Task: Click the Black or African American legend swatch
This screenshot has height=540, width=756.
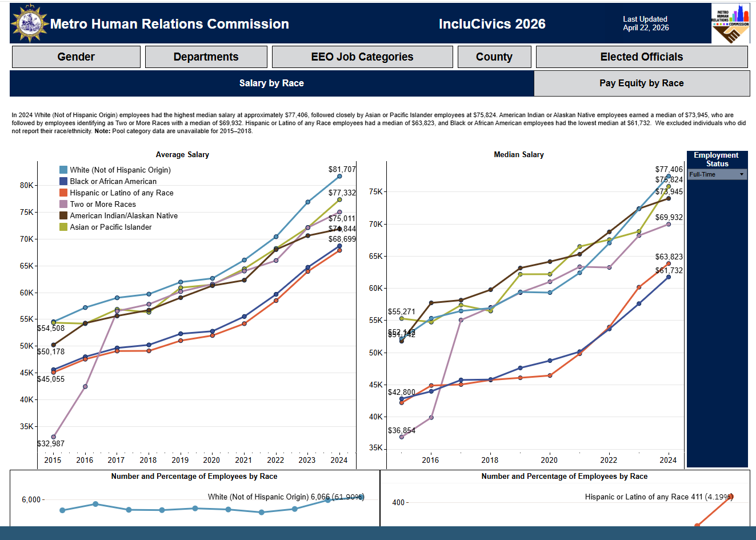Action: (63, 181)
